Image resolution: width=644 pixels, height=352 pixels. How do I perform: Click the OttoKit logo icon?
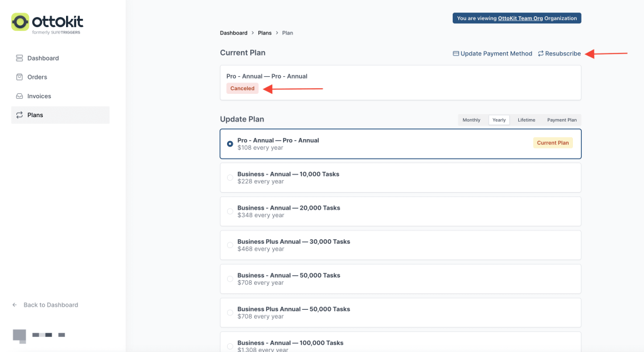point(20,22)
